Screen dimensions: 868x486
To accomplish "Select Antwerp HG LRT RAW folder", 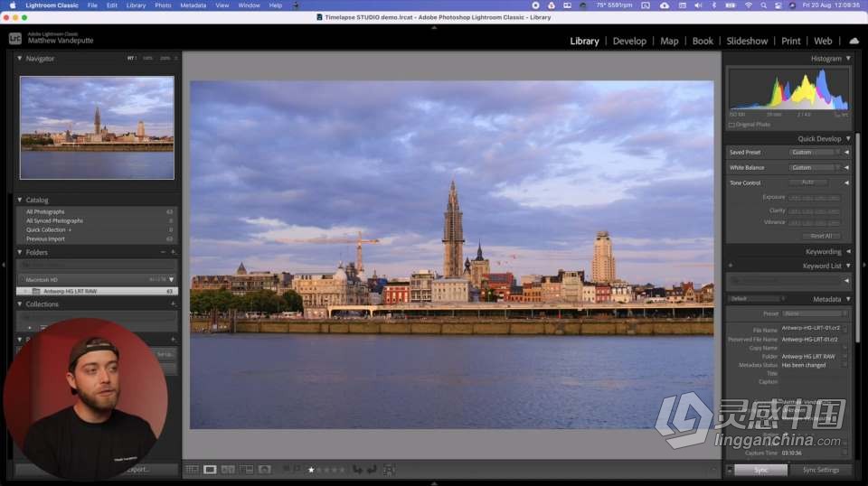I will tap(98, 291).
